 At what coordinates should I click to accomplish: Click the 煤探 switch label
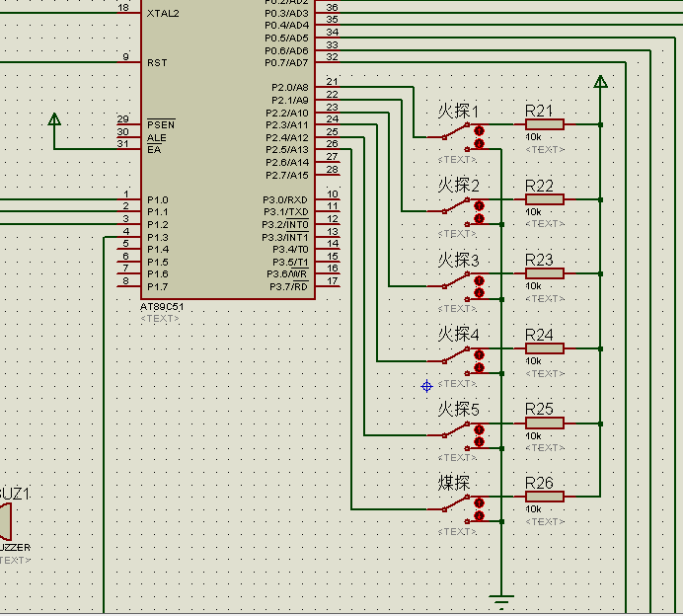(x=454, y=483)
